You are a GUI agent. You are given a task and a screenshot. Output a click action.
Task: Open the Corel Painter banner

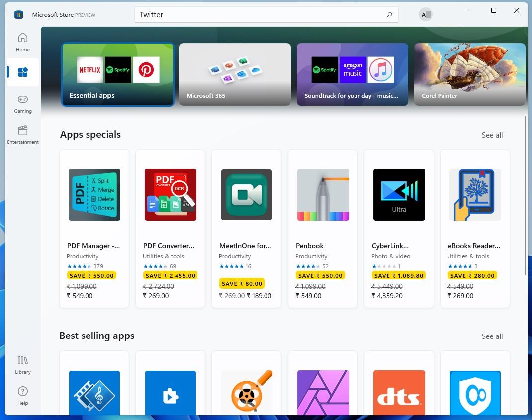pos(470,75)
